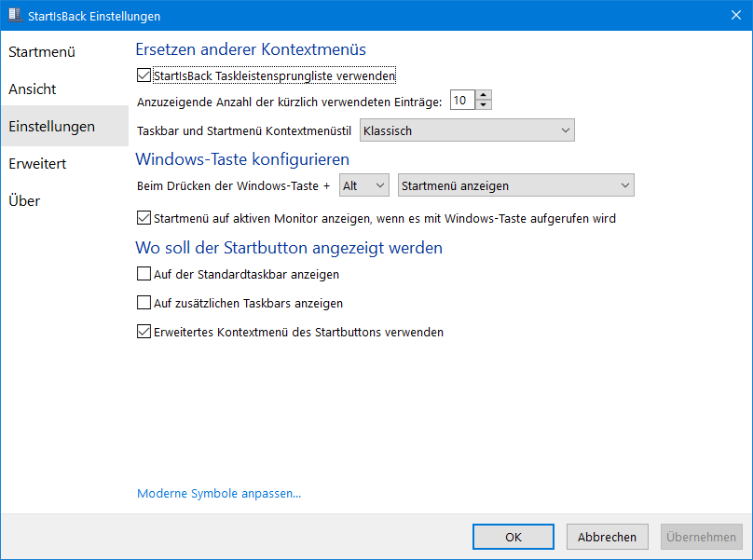Click the Abbrechen button
This screenshot has width=753, height=560.
click(x=607, y=537)
